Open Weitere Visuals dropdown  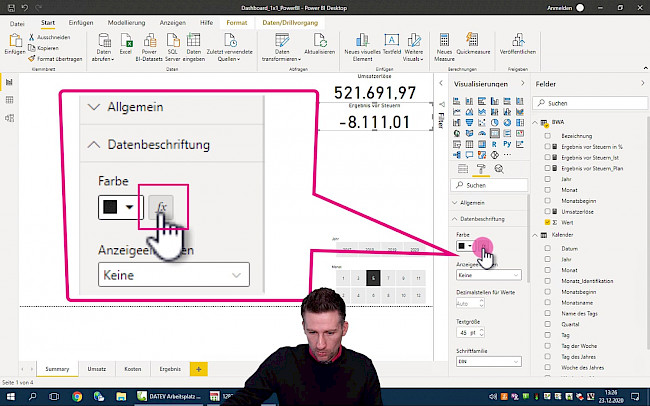point(413,56)
